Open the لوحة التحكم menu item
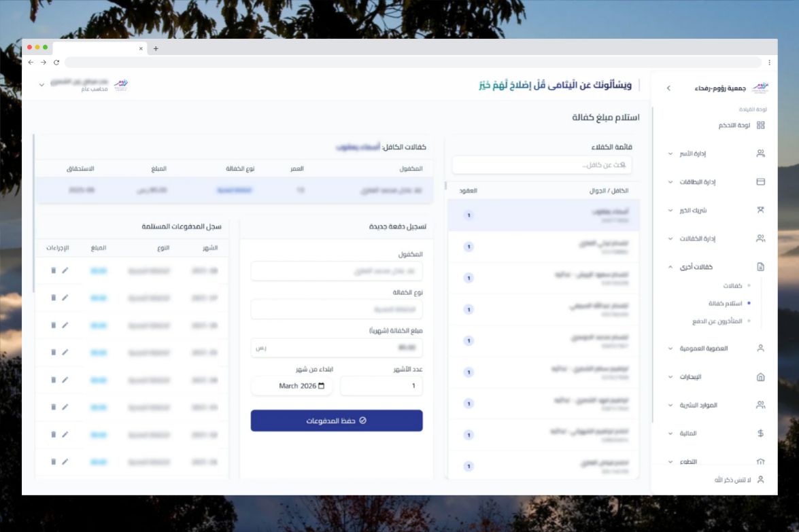Screen dimensions: 799x532 coord(734,125)
